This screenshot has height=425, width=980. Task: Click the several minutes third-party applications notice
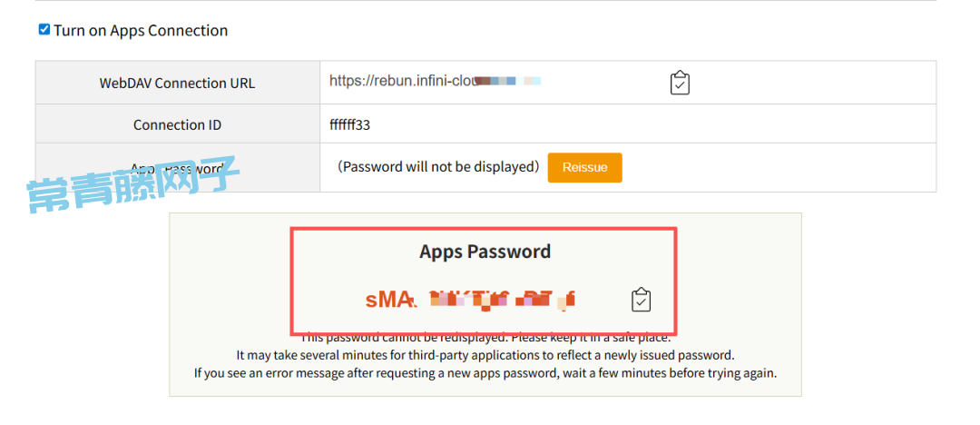point(485,355)
